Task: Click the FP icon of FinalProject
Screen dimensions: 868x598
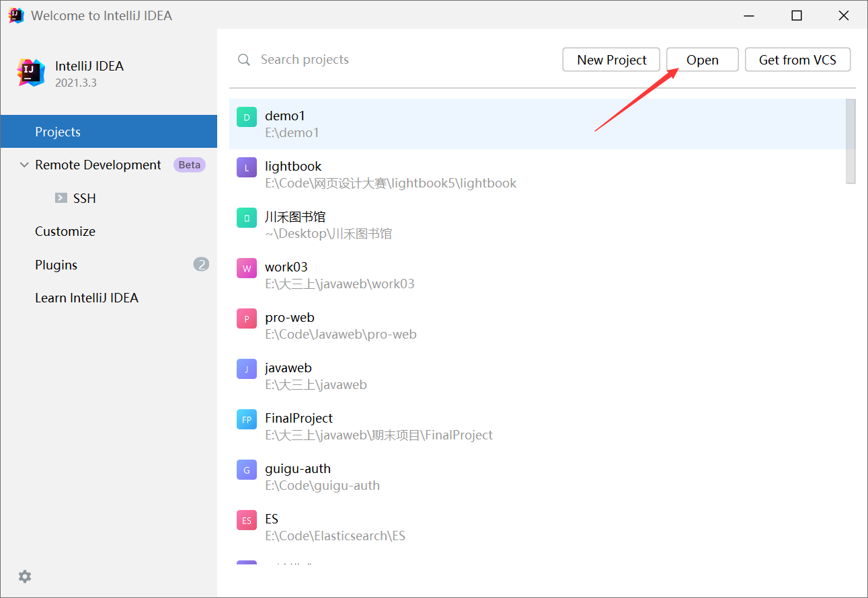Action: pyautogui.click(x=247, y=420)
